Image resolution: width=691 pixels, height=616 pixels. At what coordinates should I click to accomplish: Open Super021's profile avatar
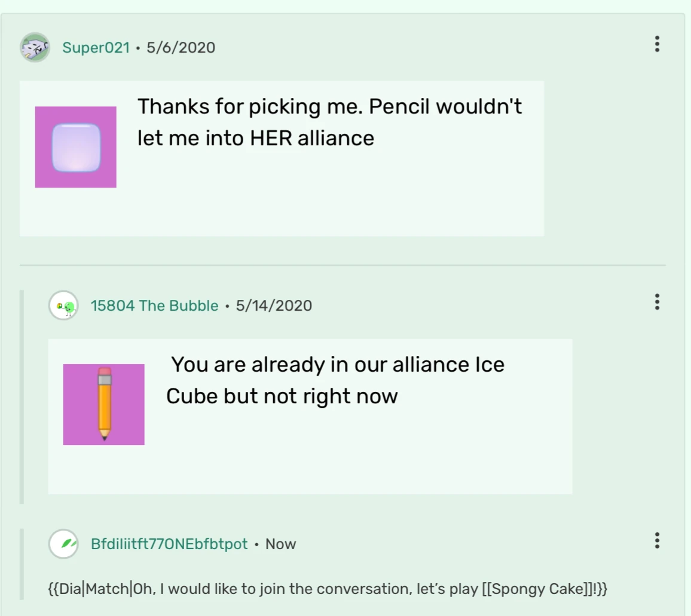click(35, 47)
